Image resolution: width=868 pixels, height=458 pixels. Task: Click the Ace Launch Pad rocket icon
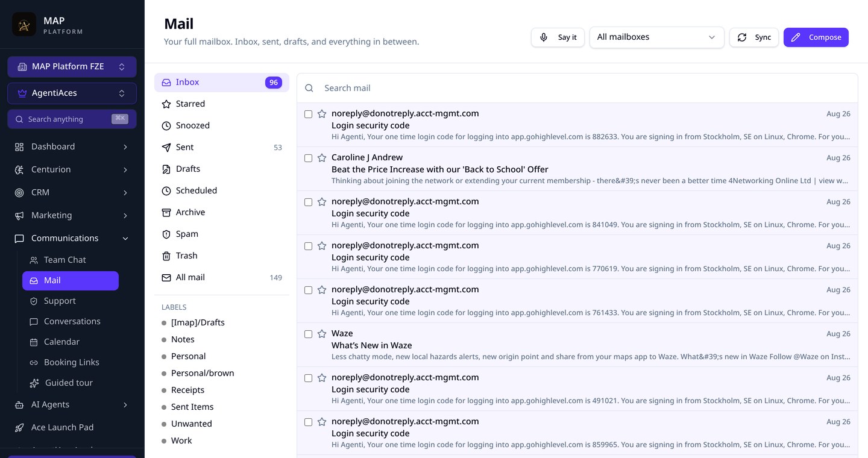[x=19, y=428]
